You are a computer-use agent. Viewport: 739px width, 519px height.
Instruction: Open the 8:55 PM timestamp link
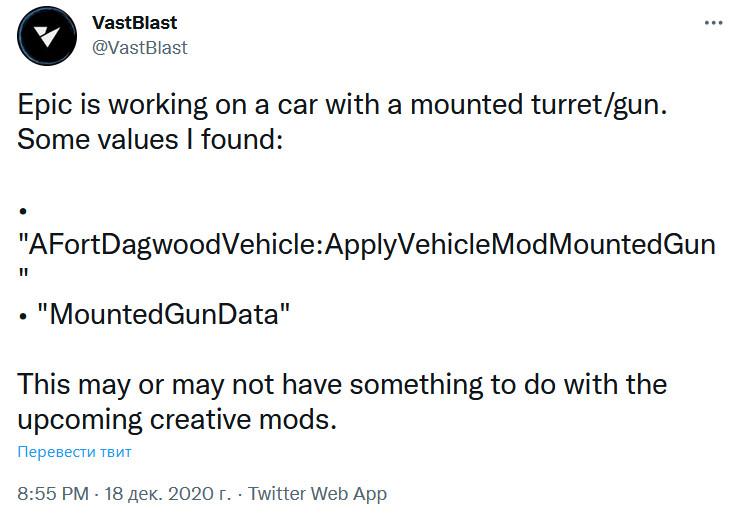tap(51, 494)
